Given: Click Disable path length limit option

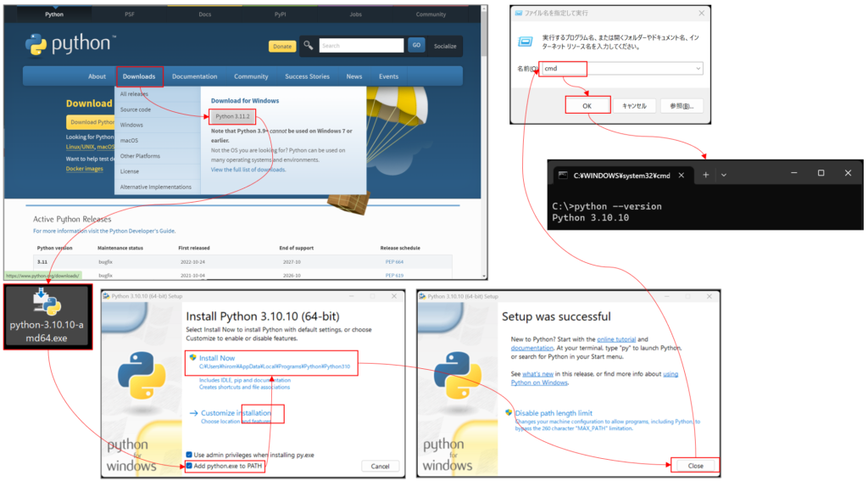Looking at the screenshot, I should click(x=554, y=413).
